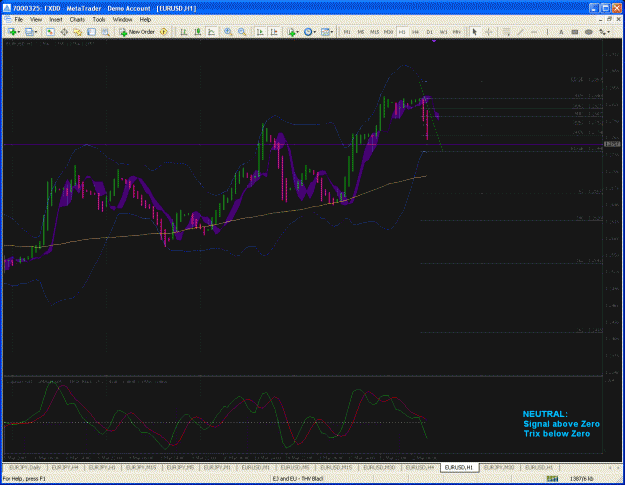This screenshot has width=625, height=485.
Task: Click the '1387/6 kb' traffic status
Action: (582, 478)
